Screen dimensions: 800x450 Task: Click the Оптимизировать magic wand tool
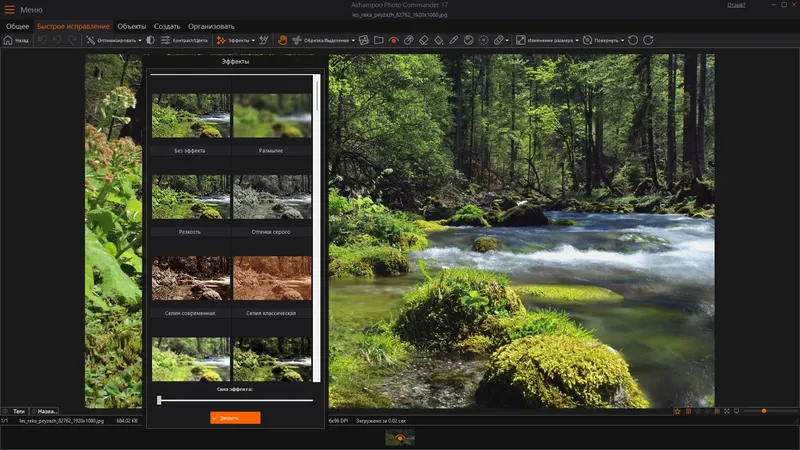pyautogui.click(x=111, y=40)
